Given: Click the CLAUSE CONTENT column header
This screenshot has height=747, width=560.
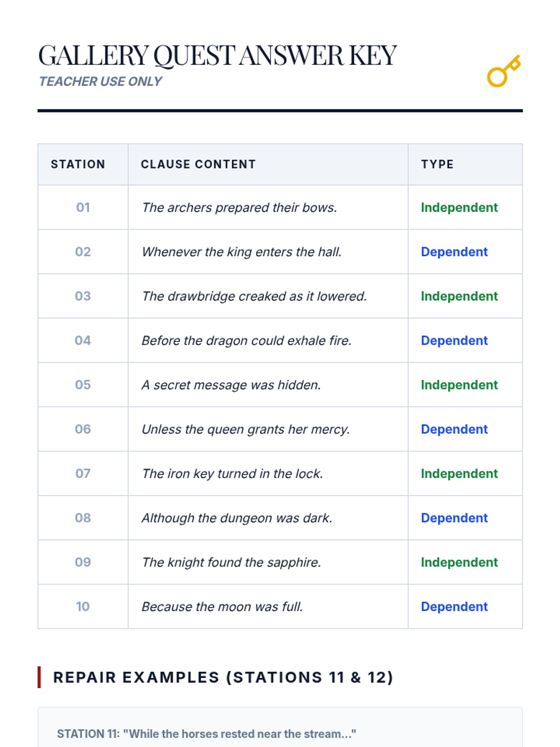Looking at the screenshot, I should (x=198, y=164).
